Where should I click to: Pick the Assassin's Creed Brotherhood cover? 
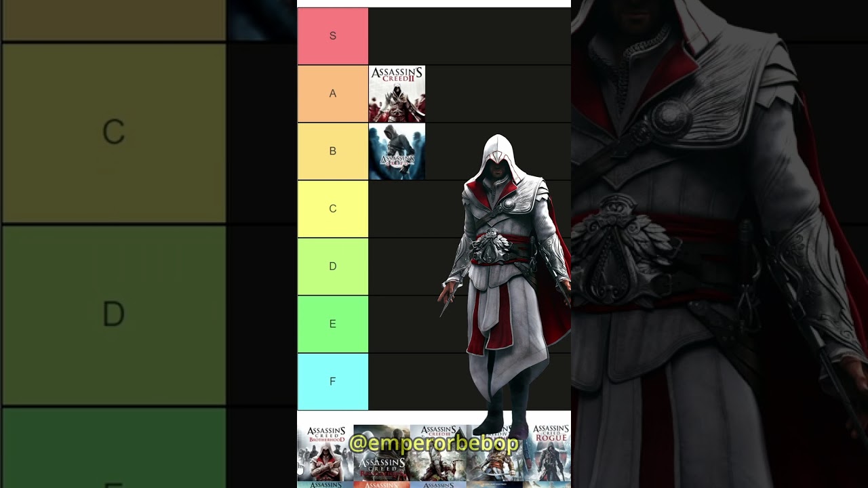pos(325,453)
